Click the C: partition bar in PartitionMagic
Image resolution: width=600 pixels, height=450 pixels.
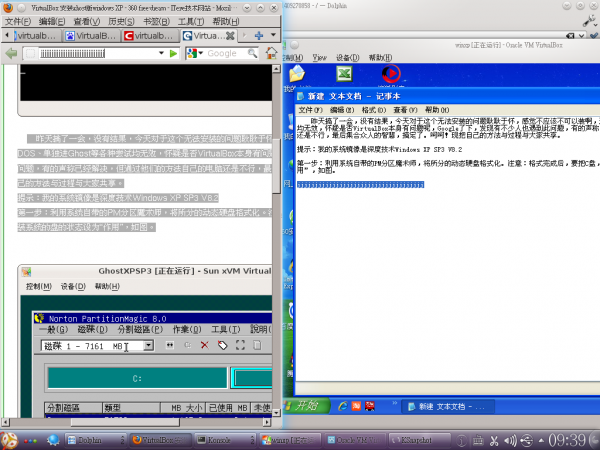[137, 378]
